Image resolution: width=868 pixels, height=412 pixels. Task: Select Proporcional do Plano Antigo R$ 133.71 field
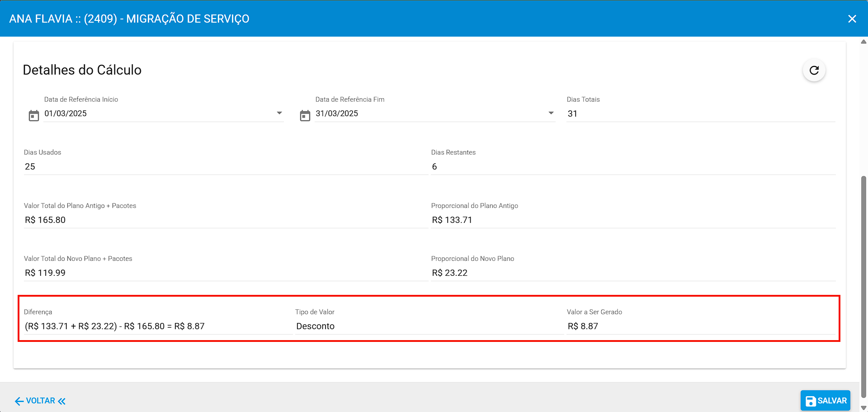(x=633, y=220)
